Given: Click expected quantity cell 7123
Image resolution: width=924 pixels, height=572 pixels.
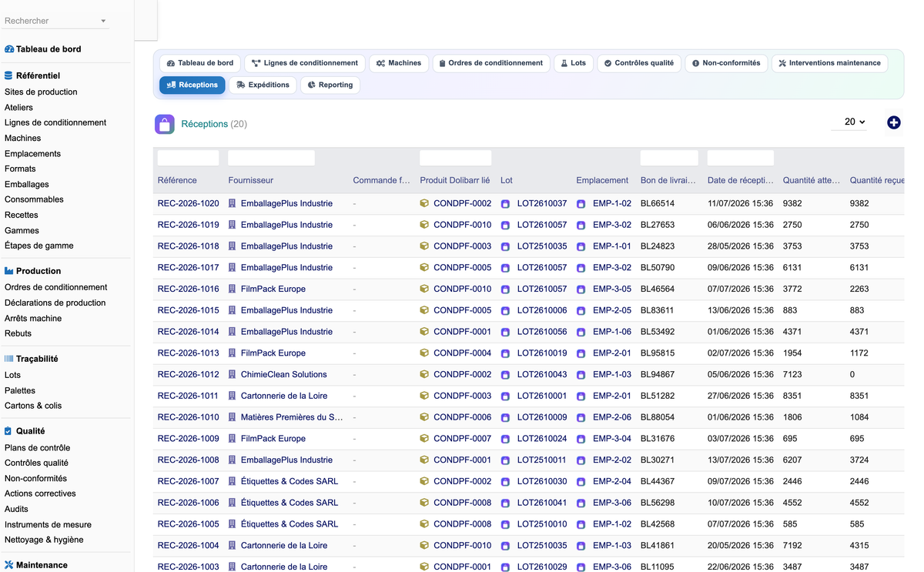Looking at the screenshot, I should (792, 374).
